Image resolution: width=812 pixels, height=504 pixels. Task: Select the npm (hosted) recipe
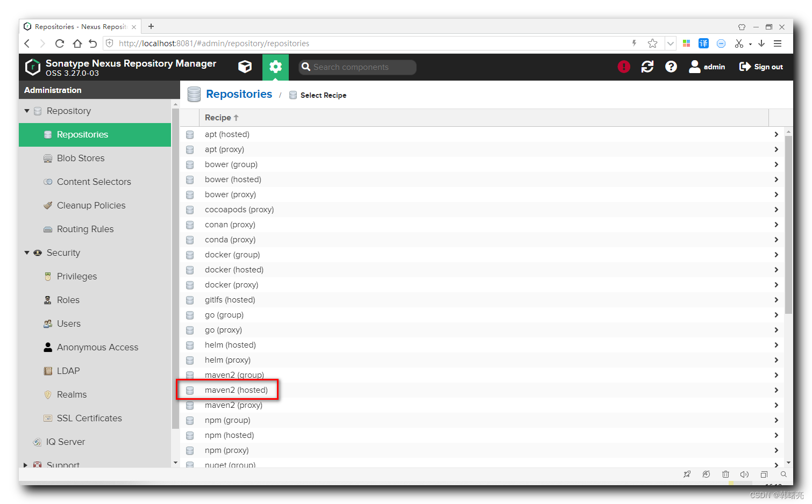(482, 435)
